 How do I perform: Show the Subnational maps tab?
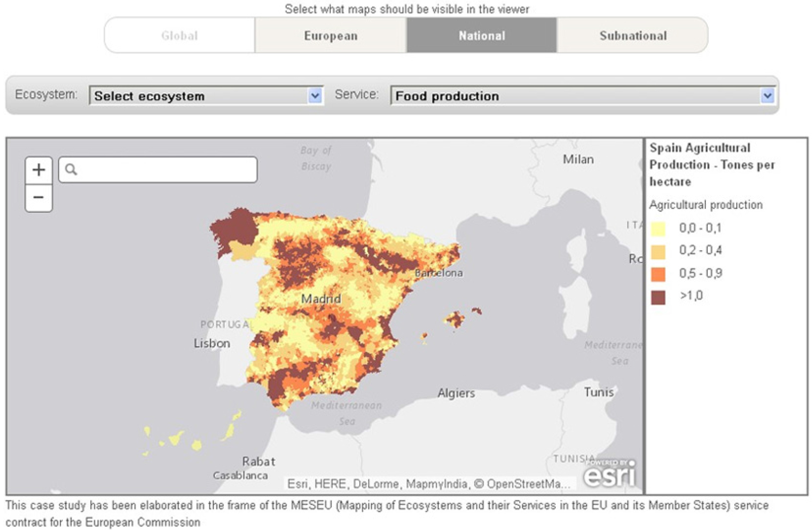pyautogui.click(x=632, y=36)
